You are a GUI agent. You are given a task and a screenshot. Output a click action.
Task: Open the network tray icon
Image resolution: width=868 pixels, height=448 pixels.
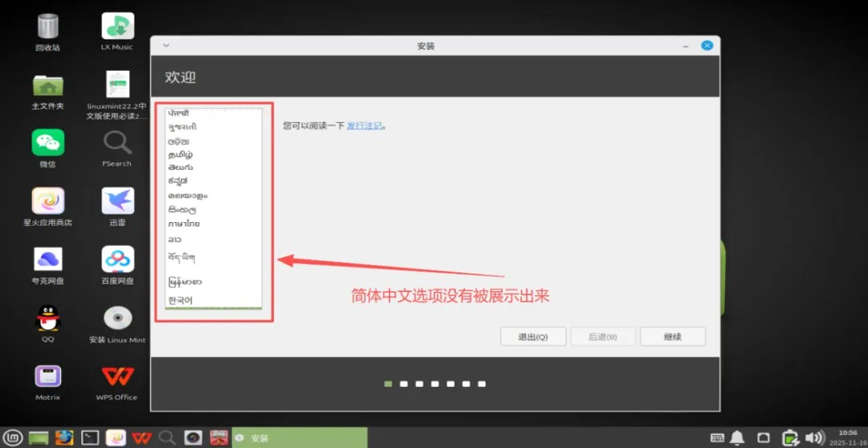point(763,438)
